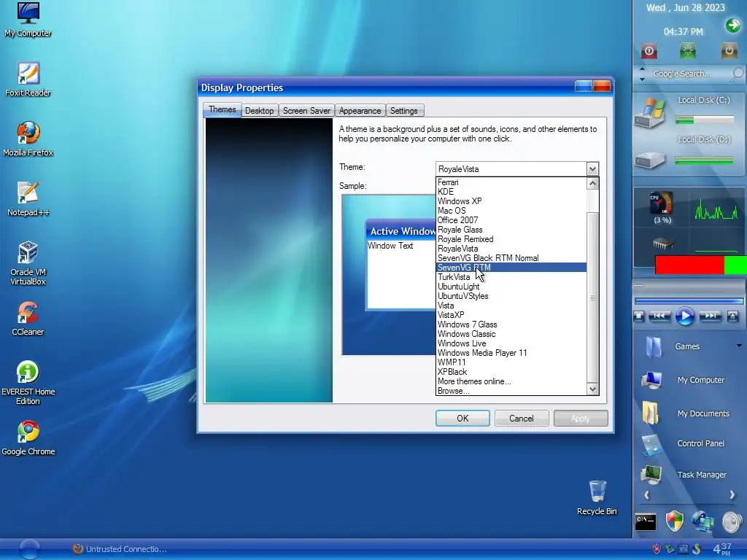747x560 pixels.
Task: Click sidebar launcher left arrow
Action: point(646,495)
